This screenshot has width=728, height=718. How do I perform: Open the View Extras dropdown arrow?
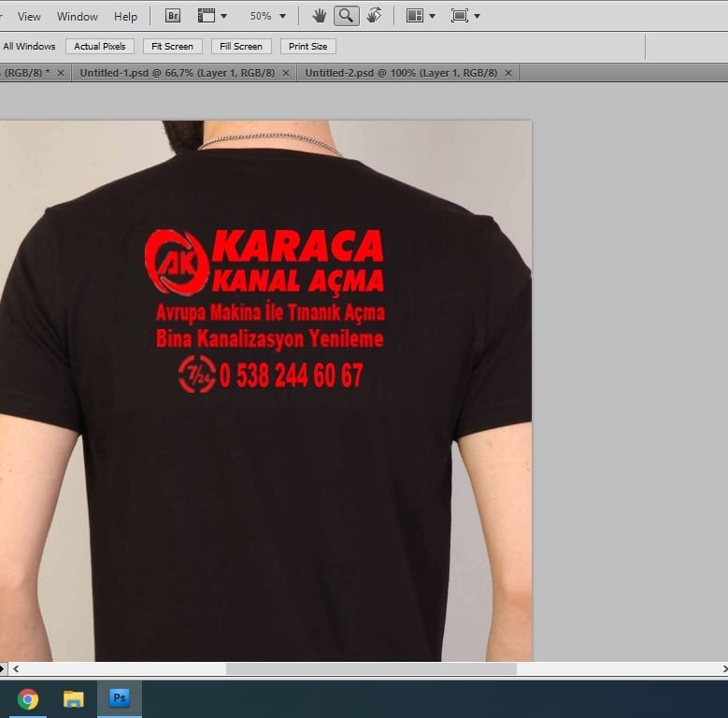223,16
